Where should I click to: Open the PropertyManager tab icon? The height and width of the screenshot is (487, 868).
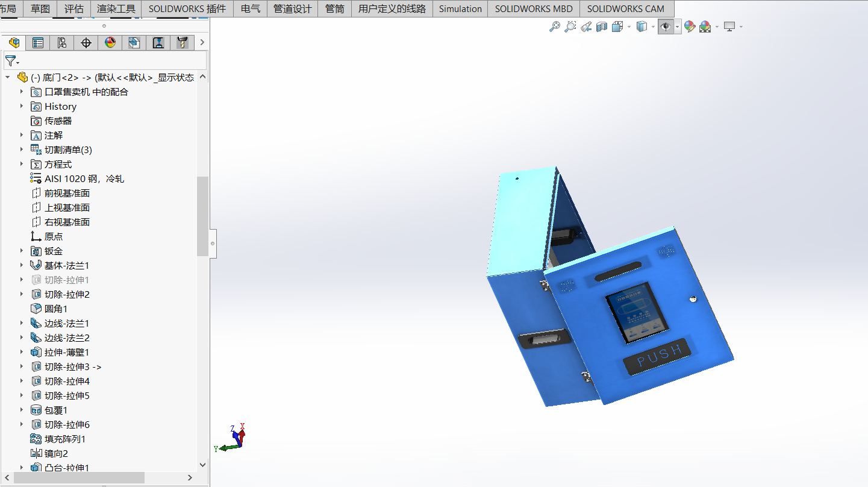coord(38,43)
